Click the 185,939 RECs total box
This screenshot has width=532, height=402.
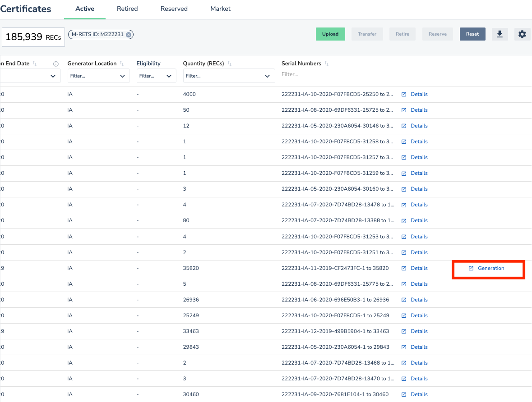[33, 37]
